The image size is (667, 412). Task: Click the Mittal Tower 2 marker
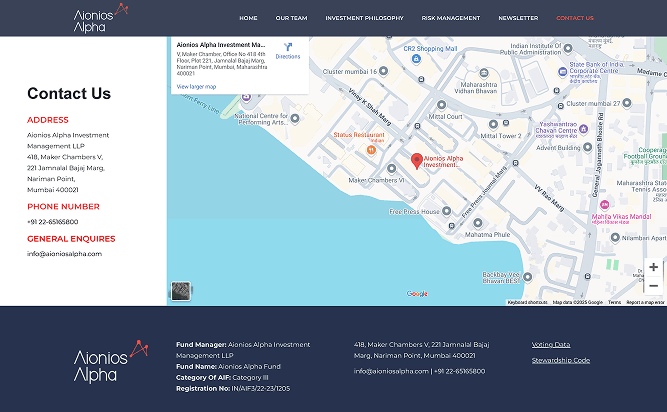point(493,125)
